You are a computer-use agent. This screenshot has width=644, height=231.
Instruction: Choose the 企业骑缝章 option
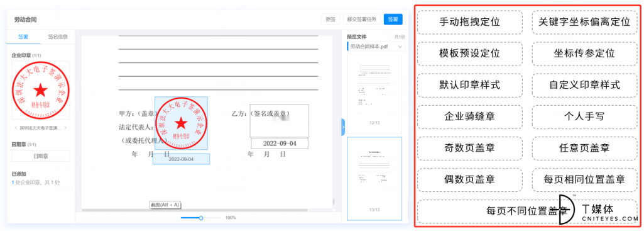pos(470,116)
